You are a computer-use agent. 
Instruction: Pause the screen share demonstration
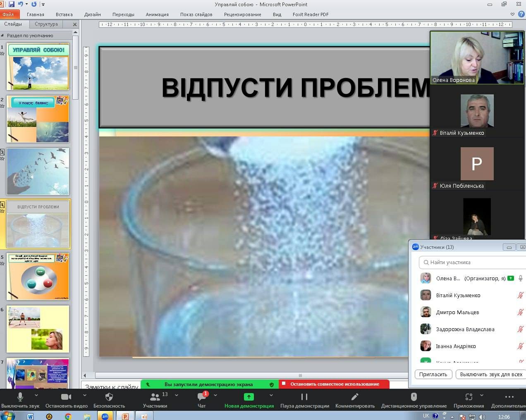coord(304,397)
